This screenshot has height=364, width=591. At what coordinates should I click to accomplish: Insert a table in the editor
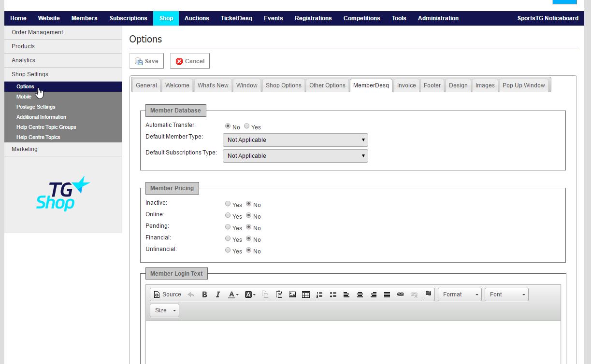[306, 294]
